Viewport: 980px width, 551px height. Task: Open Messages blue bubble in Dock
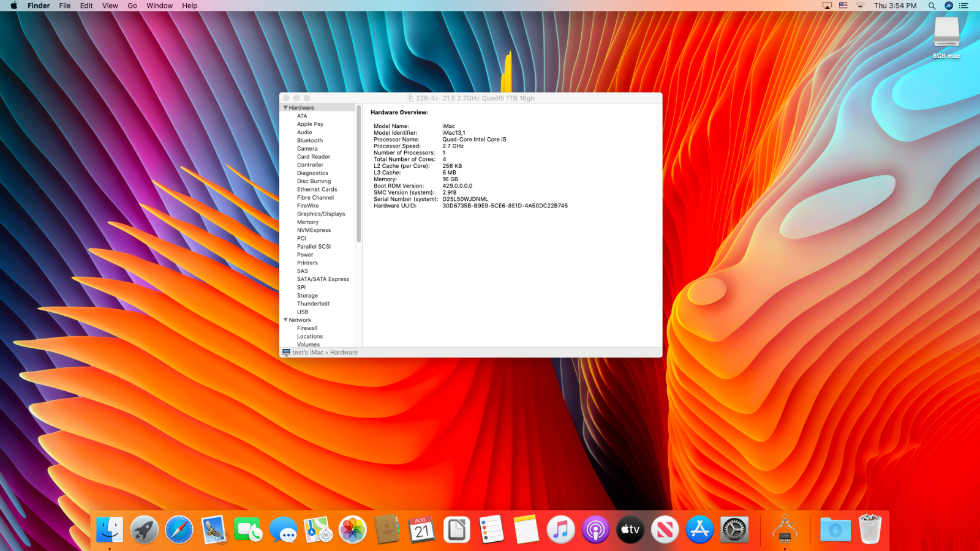click(283, 530)
